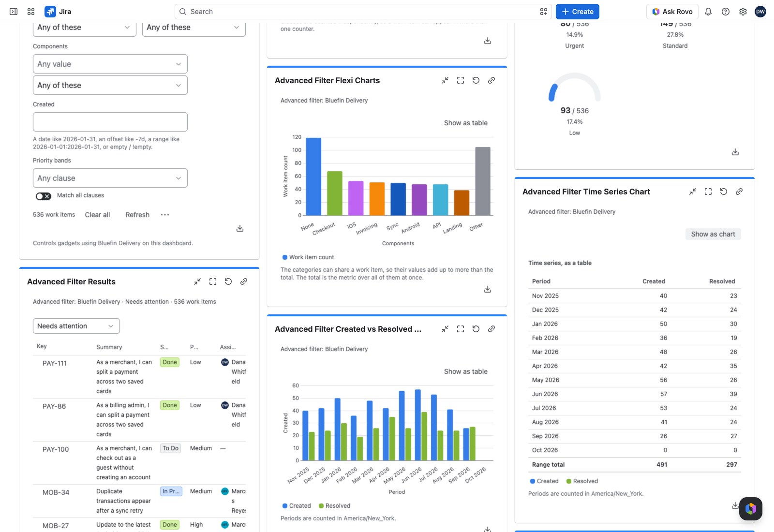The width and height of the screenshot is (774, 532).
Task: Toggle Resolved series in Created vs Resolved legend
Action: coord(334,506)
